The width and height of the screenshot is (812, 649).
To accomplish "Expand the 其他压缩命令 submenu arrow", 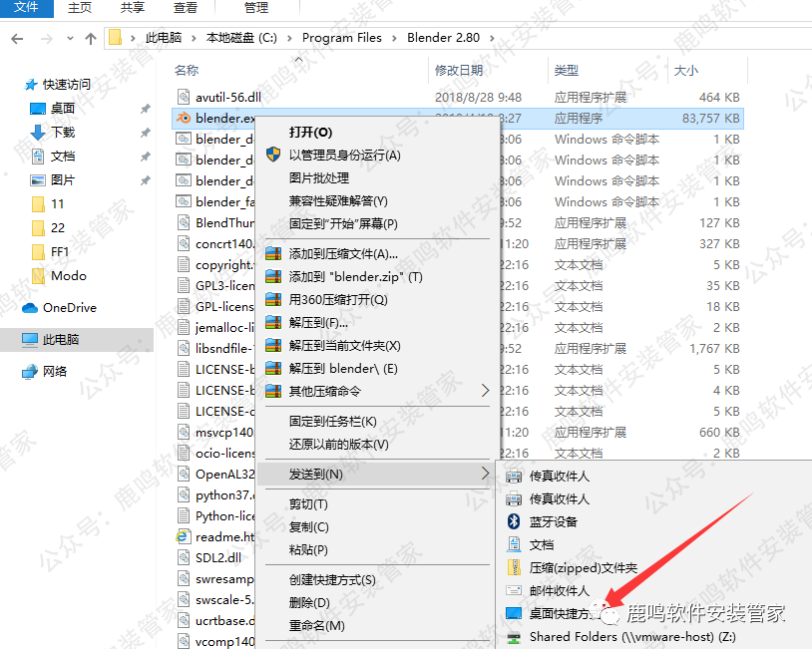I will coord(485,392).
